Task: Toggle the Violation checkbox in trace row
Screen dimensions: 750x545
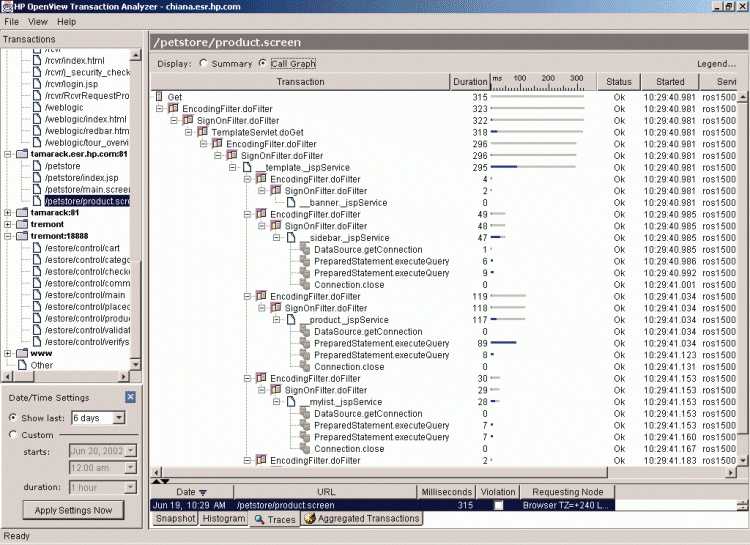Action: pos(498,506)
